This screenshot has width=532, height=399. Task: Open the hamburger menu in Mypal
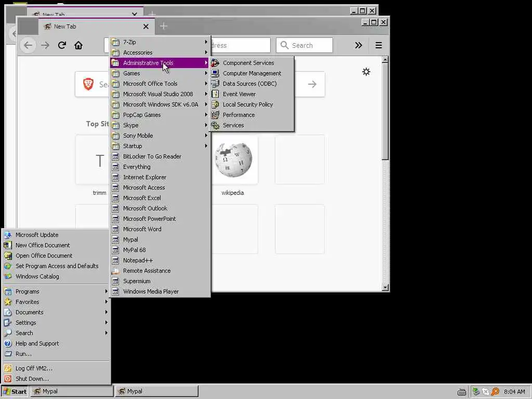click(x=379, y=45)
